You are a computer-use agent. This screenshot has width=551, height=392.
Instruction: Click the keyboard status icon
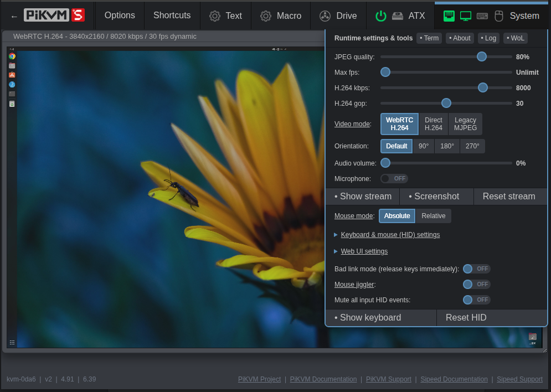[x=482, y=16]
